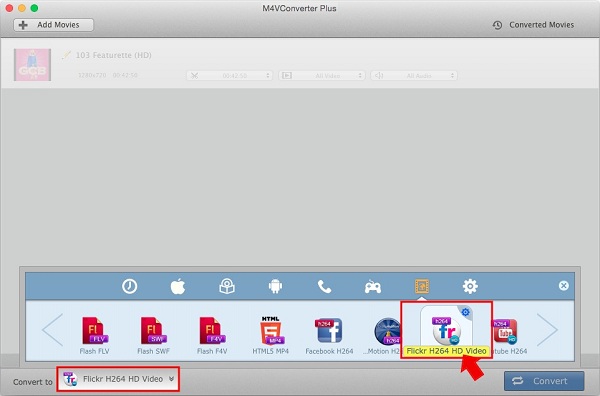600x396 pixels.
Task: Choose the YouTube H264 format icon
Action: 505,331
